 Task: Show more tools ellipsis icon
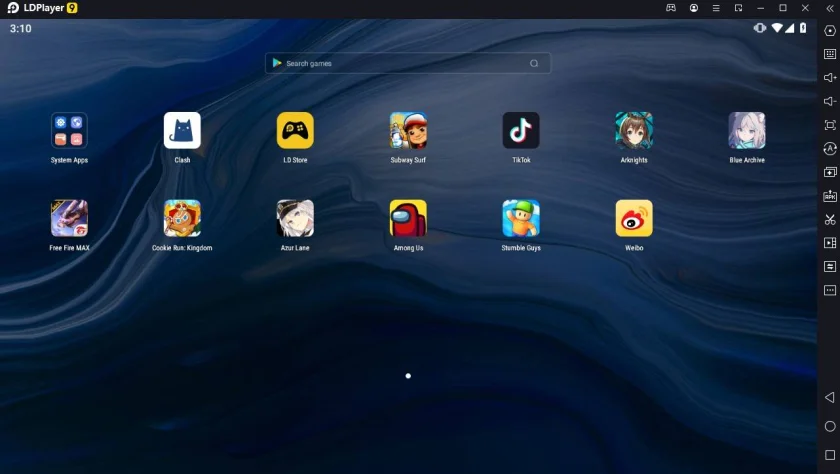tap(830, 290)
